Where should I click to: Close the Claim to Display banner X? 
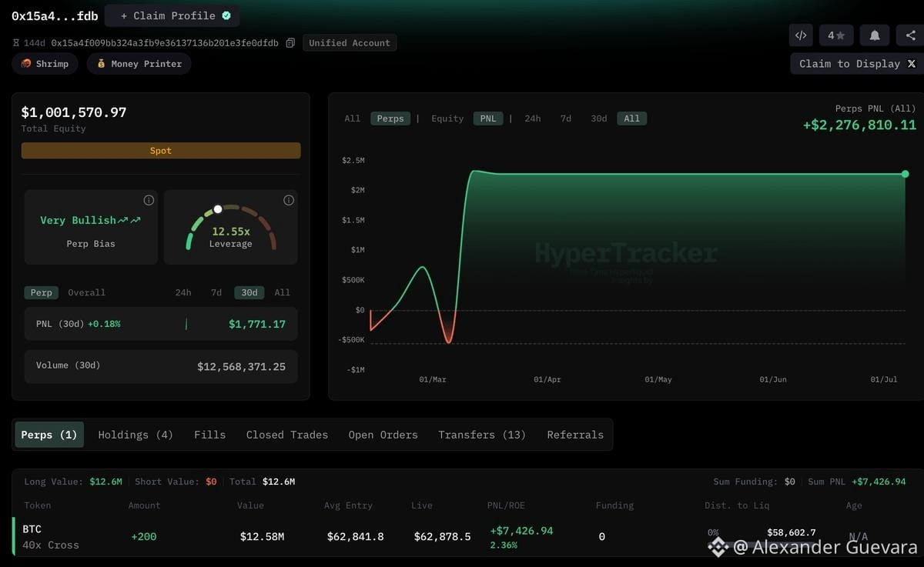(912, 64)
